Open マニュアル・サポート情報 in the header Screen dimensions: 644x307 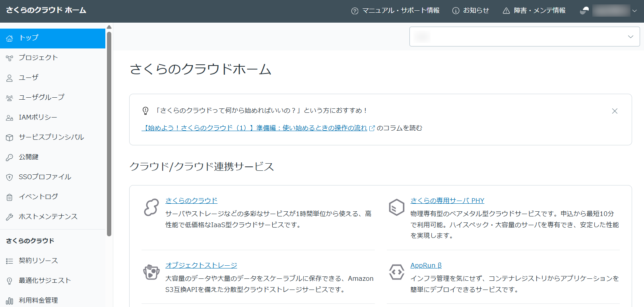[x=396, y=11]
